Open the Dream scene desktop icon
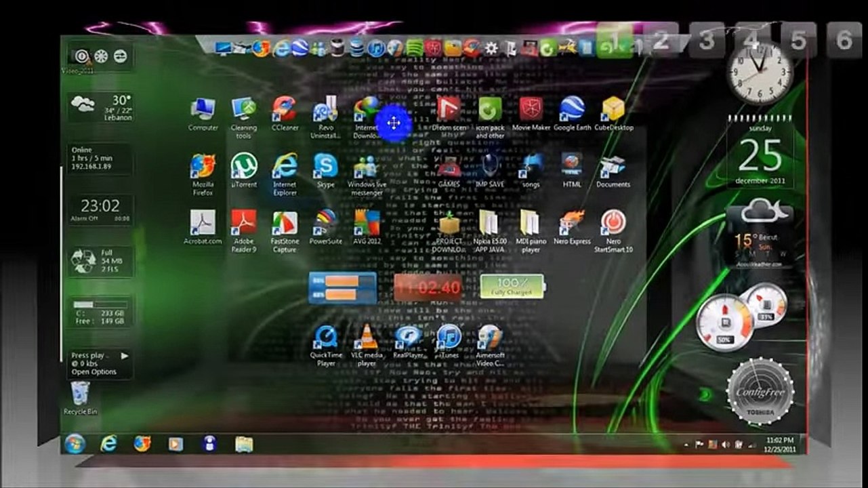Image resolution: width=868 pixels, height=488 pixels. pos(449,113)
